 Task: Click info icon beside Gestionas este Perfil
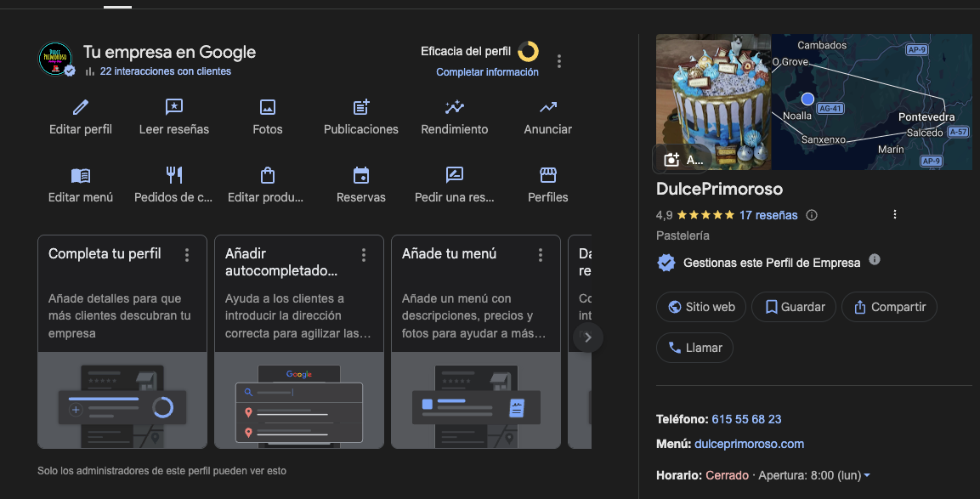click(x=875, y=260)
